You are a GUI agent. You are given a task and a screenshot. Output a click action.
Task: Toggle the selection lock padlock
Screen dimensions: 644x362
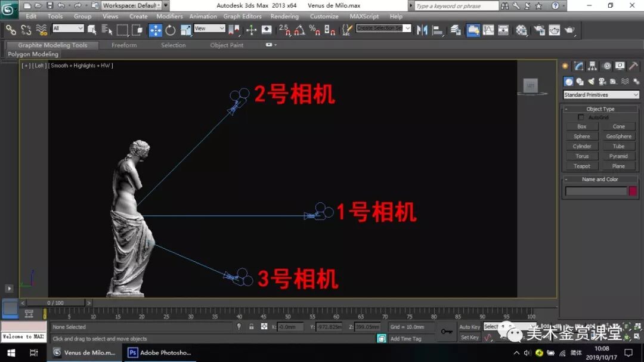tap(252, 327)
